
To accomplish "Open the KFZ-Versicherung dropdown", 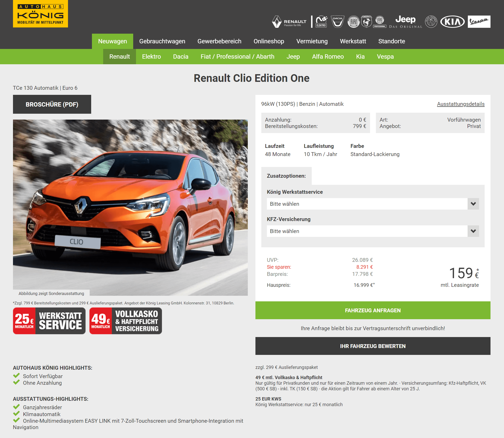I will (373, 231).
